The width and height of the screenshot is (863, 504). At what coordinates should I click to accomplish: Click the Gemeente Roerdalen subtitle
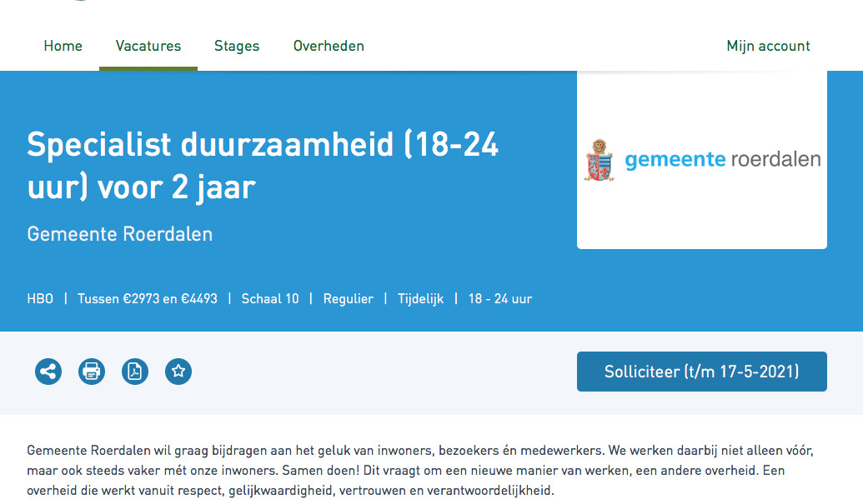pyautogui.click(x=119, y=234)
